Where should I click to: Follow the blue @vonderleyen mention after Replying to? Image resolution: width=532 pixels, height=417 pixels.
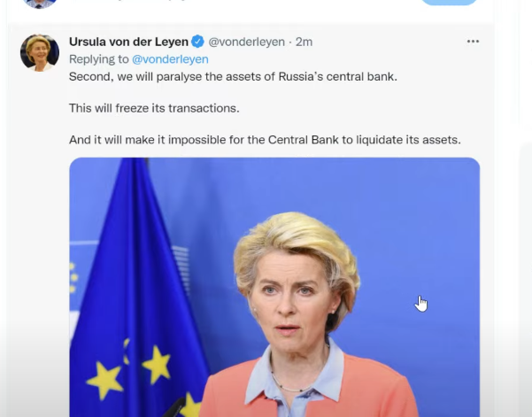click(x=170, y=59)
